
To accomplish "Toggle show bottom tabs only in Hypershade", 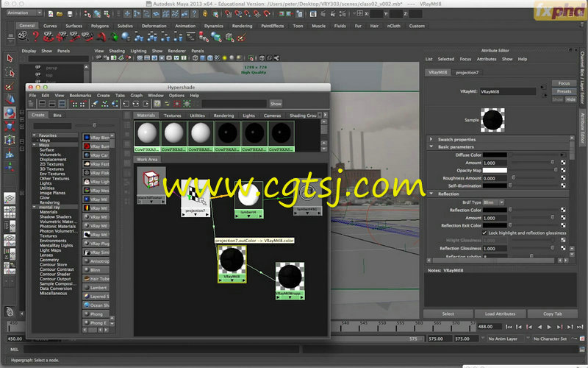I will pos(52,104).
